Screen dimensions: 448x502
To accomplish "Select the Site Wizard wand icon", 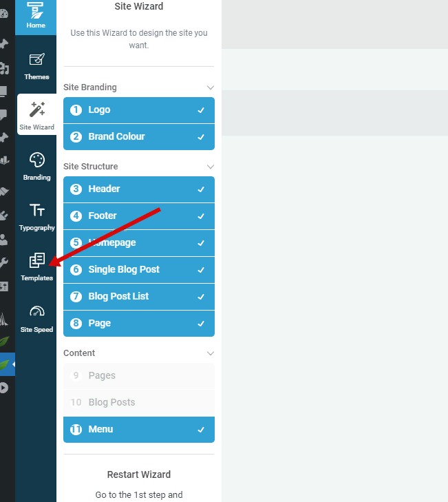I will 37,109.
